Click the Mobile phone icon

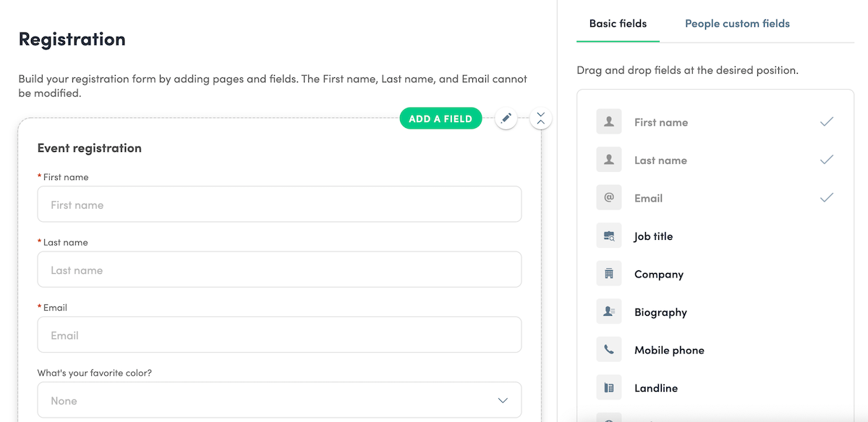click(609, 350)
